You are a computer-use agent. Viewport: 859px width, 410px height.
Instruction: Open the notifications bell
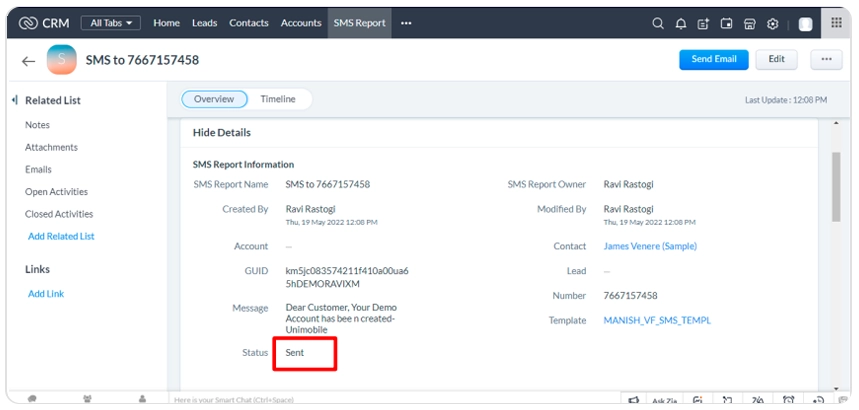(681, 23)
